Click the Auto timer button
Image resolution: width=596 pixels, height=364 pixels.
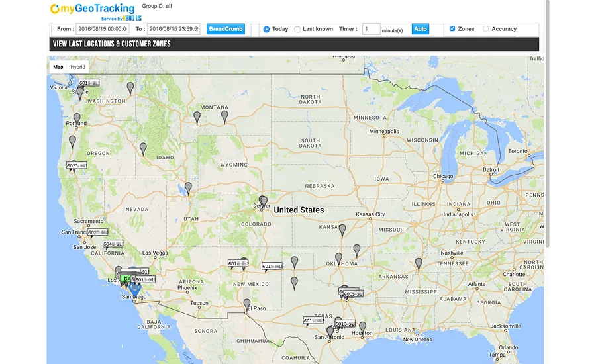[421, 29]
